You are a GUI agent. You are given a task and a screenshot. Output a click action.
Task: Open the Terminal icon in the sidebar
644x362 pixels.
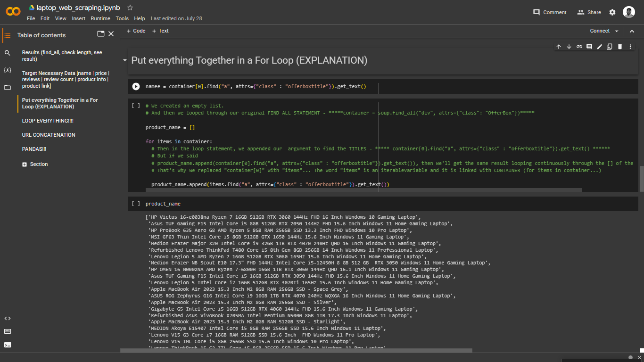pyautogui.click(x=7, y=345)
